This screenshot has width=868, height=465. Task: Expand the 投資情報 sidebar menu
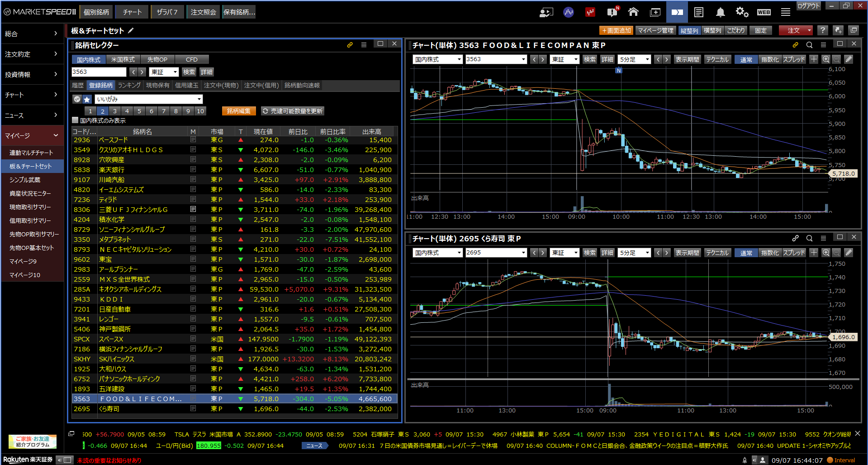coord(32,74)
